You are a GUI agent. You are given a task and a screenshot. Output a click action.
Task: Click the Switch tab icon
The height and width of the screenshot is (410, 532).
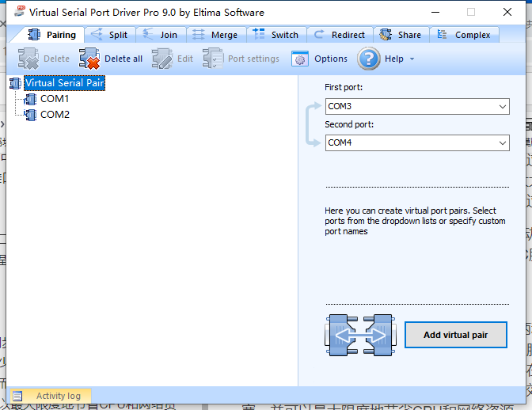(259, 34)
